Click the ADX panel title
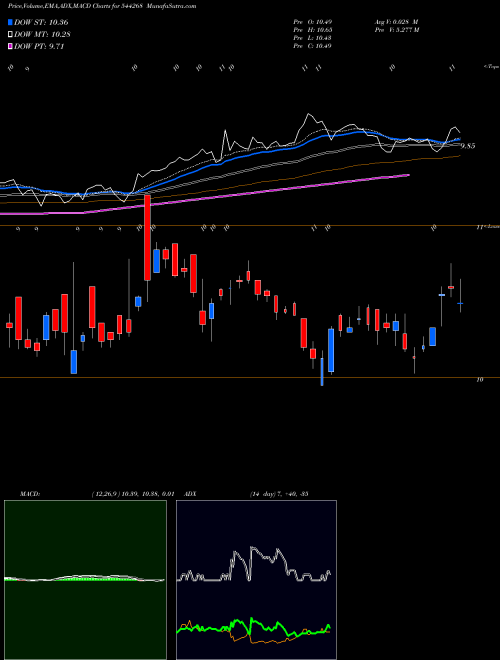The width and height of the screenshot is (500, 660). [190, 494]
